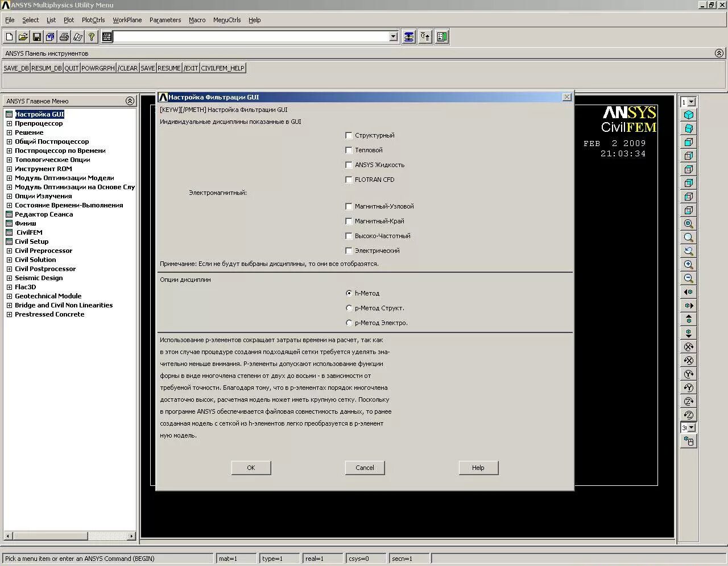728x566 pixels.
Task: Click the Rotate clockwise about Z icon
Action: (689, 401)
